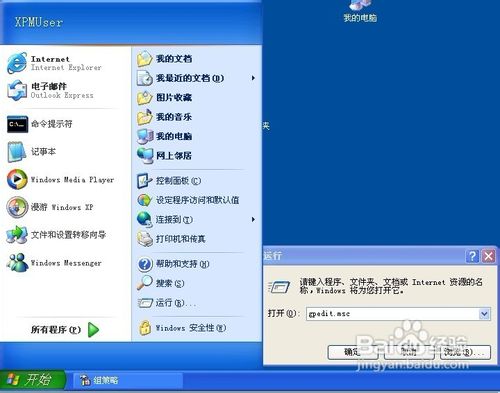Viewport: 500px width, 393px height.
Task: Open the 漫游 Windows XP tour icon
Action: coord(17,207)
